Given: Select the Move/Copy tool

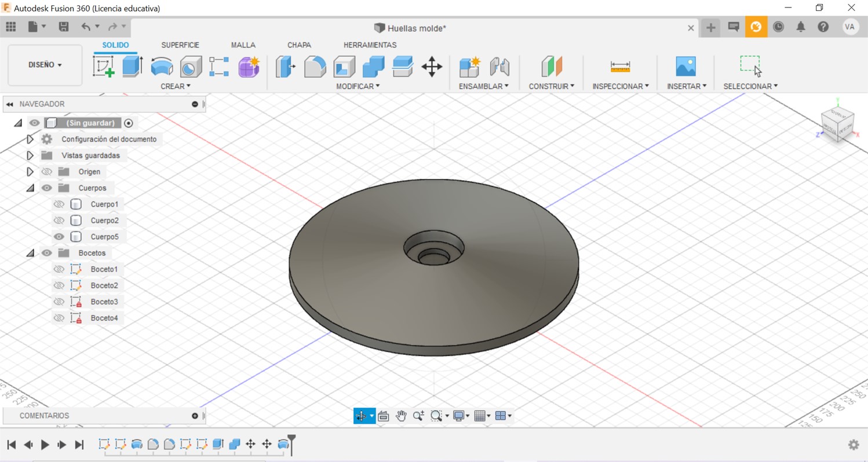Looking at the screenshot, I should (x=432, y=67).
